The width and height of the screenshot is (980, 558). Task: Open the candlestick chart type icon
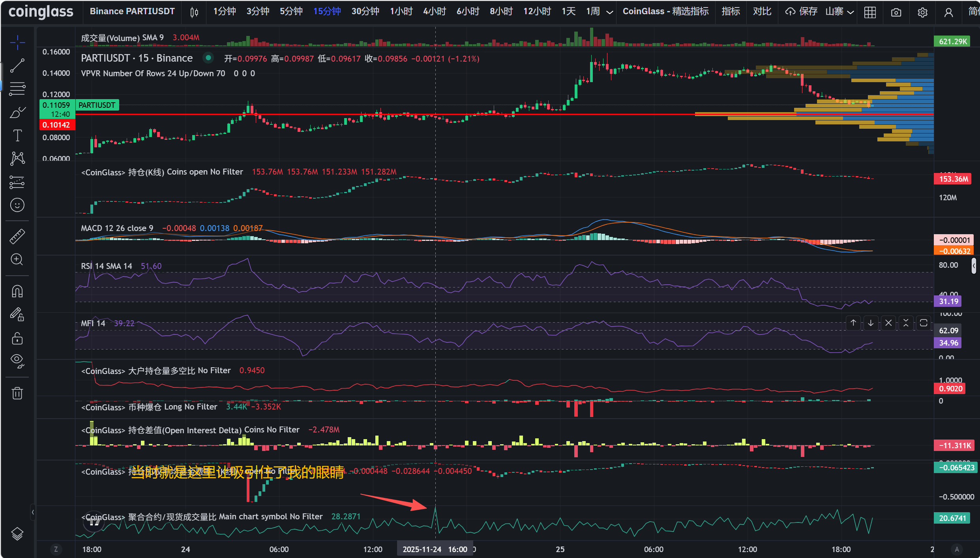pyautogui.click(x=194, y=12)
